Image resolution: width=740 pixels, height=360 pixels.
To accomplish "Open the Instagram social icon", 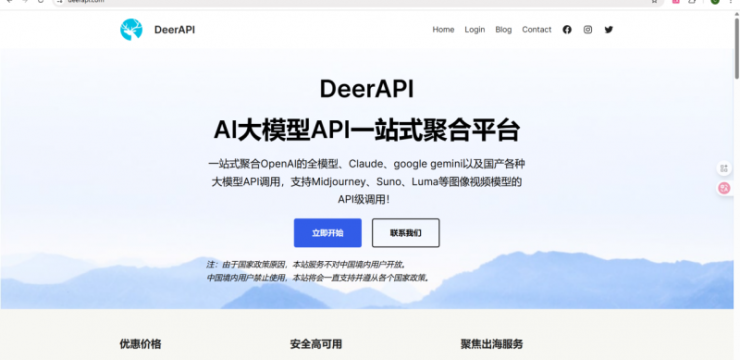I will click(588, 30).
